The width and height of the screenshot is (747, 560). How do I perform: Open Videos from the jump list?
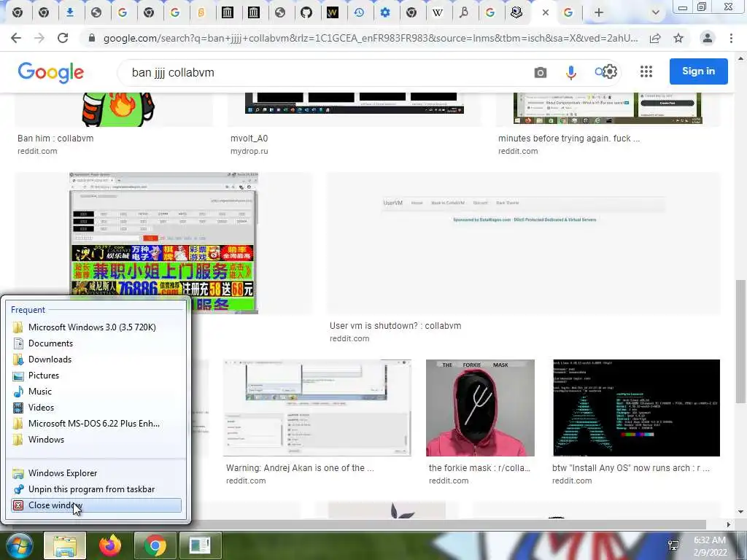pos(96,408)
